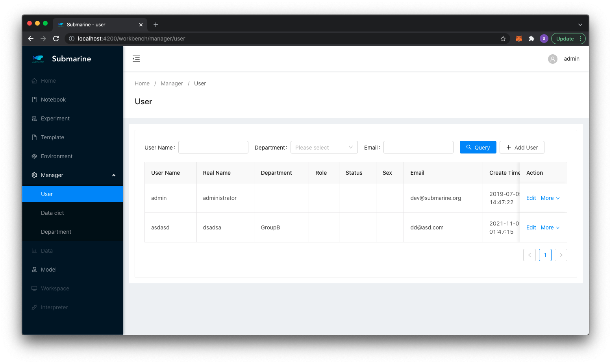
Task: Click the Update Chrome button
Action: [568, 39]
